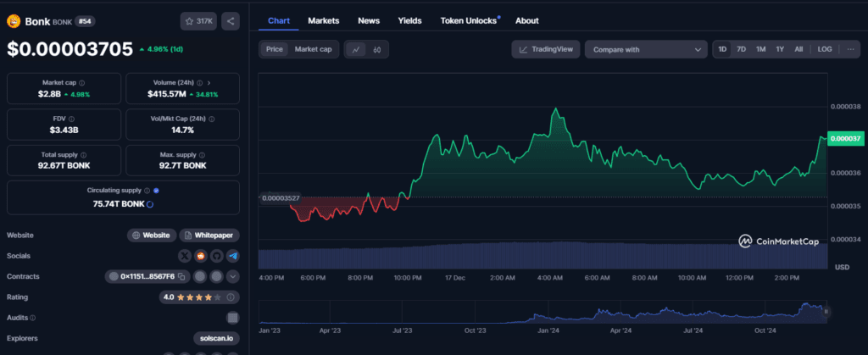
Task: Open more chart options (three dots)
Action: 850,49
